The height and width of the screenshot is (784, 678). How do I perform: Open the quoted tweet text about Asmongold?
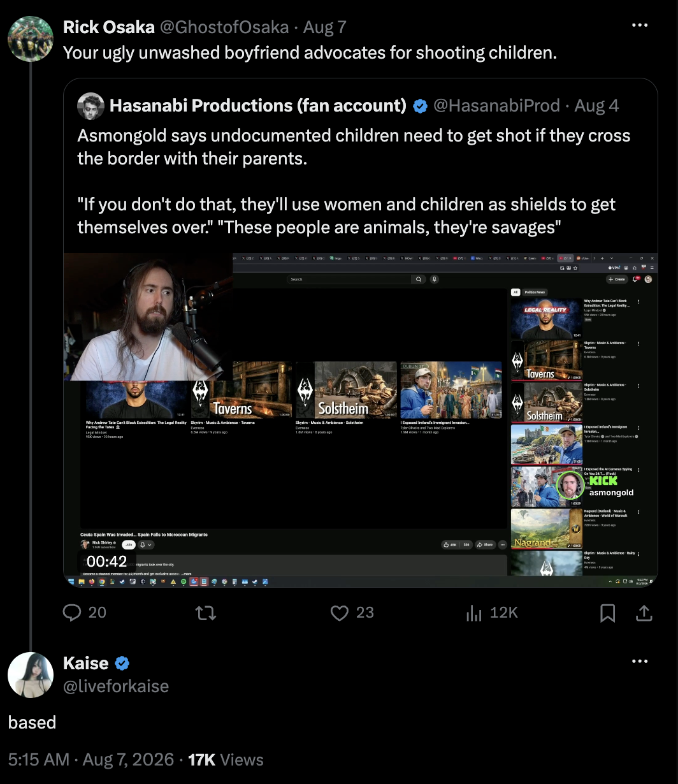(354, 182)
